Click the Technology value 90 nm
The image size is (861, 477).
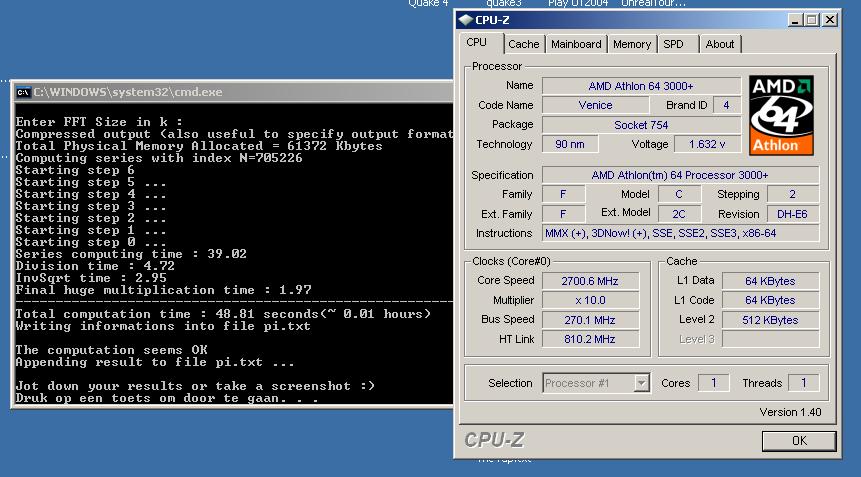[x=569, y=144]
